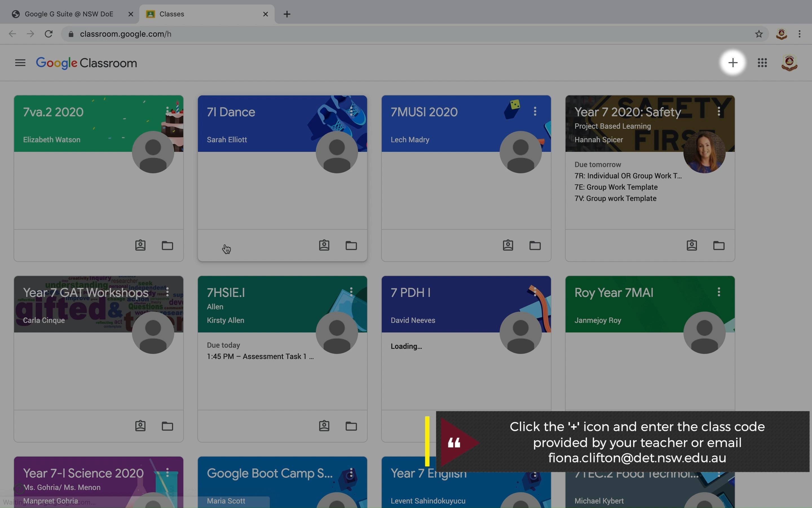The height and width of the screenshot is (508, 812).
Task: Open your work for Year 7 GAT Workshops
Action: [140, 426]
